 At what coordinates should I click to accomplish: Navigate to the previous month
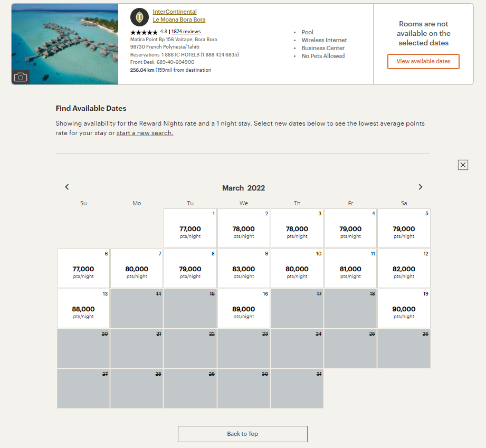[x=66, y=187]
